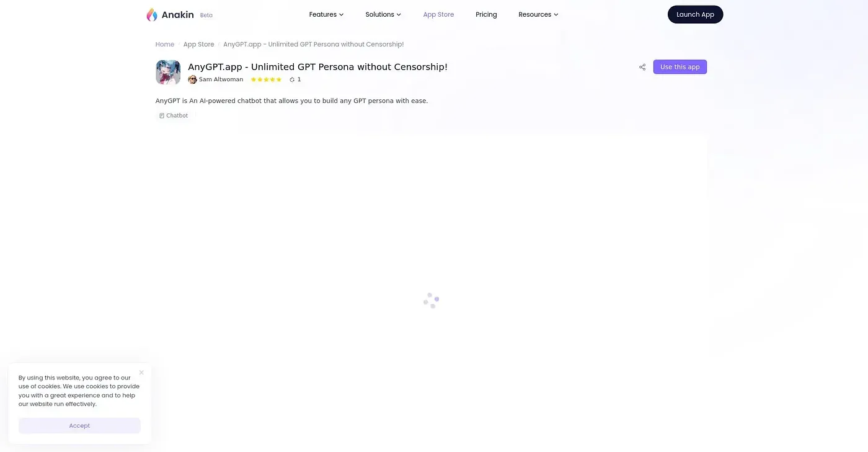The image size is (868, 452).
Task: Click the 'AnyGPT is An AI-powered chatbot' description
Action: (291, 100)
